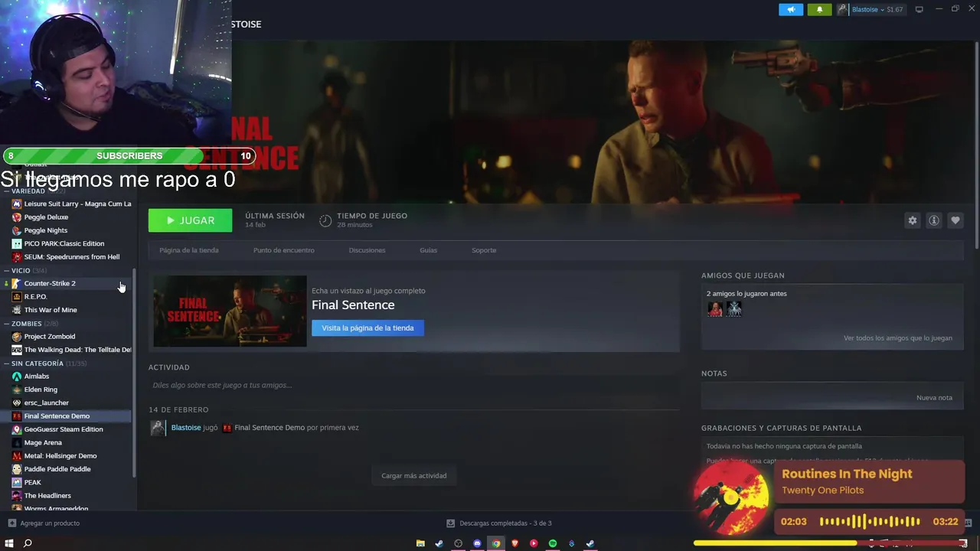Select R.E.P.O. icon in library list
The width and height of the screenshot is (980, 551).
[x=17, y=297]
